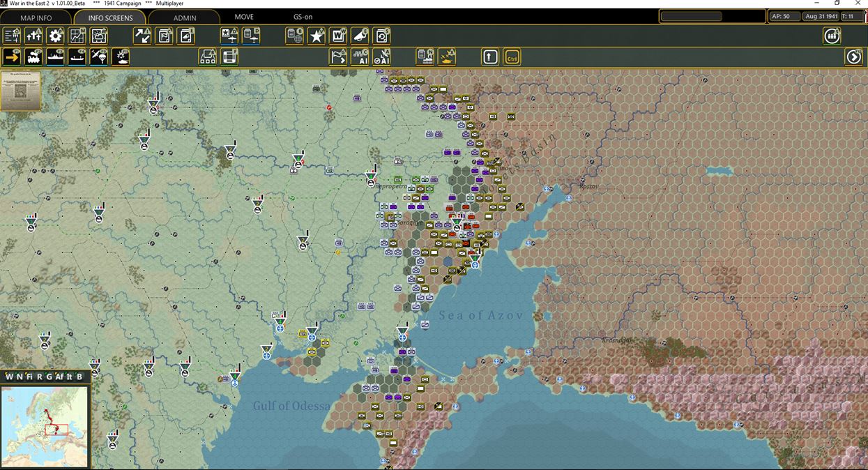868x470 pixels.
Task: Open the globe database report icon
Action: pos(295,36)
